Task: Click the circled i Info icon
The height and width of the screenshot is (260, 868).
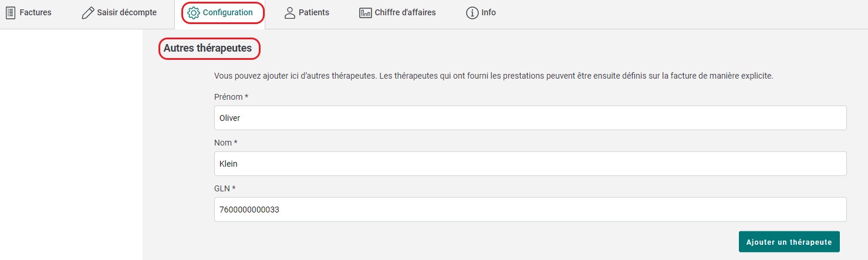Action: [x=472, y=12]
